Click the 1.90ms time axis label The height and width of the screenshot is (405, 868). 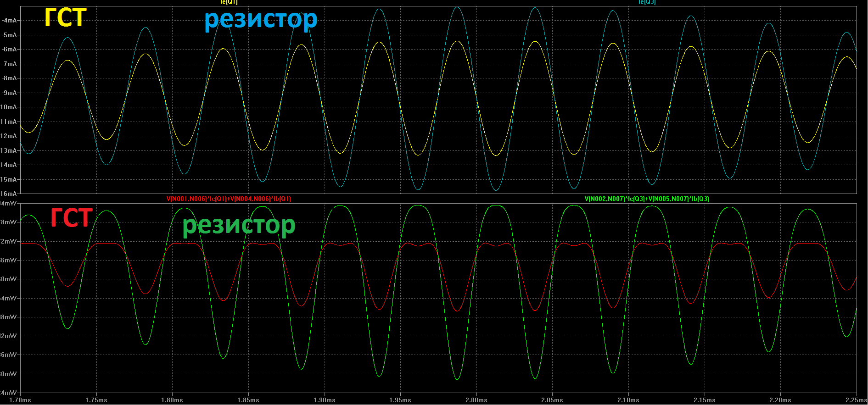tap(325, 400)
